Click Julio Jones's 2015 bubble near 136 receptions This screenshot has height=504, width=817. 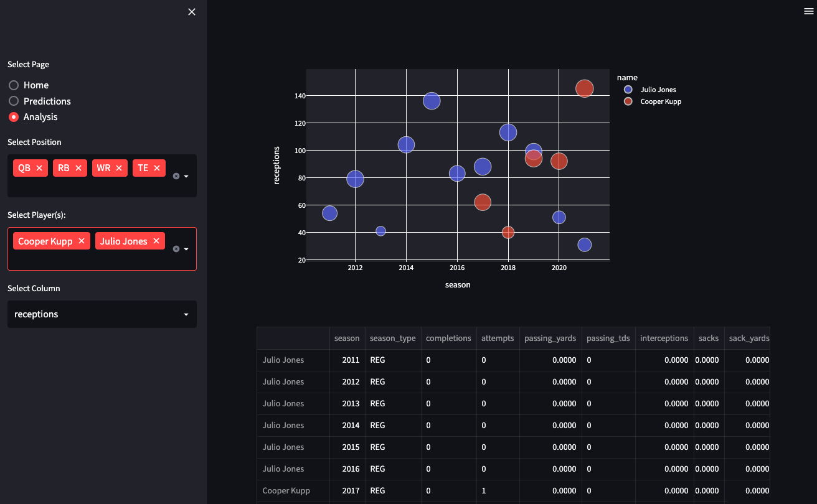click(x=432, y=101)
